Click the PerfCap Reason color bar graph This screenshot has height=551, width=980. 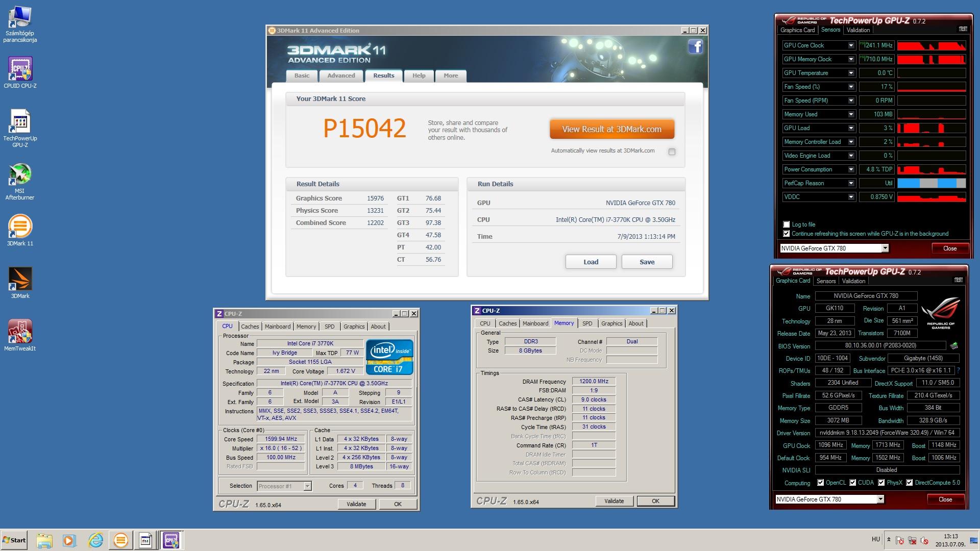pos(931,183)
